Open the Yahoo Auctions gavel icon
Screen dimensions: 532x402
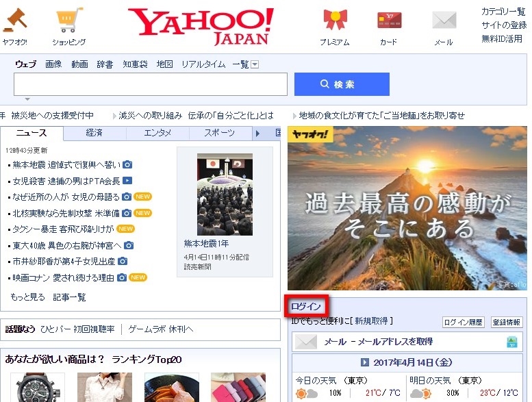[15, 20]
